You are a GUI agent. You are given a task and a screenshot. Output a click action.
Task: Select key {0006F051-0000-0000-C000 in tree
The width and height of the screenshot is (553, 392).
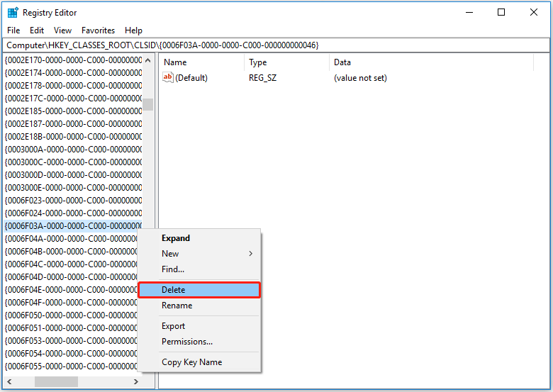(x=70, y=327)
